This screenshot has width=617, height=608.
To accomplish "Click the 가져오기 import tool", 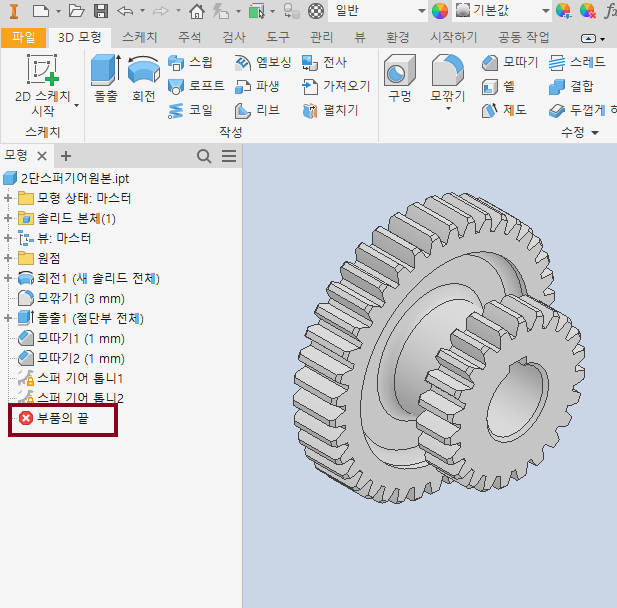I will click(336, 86).
